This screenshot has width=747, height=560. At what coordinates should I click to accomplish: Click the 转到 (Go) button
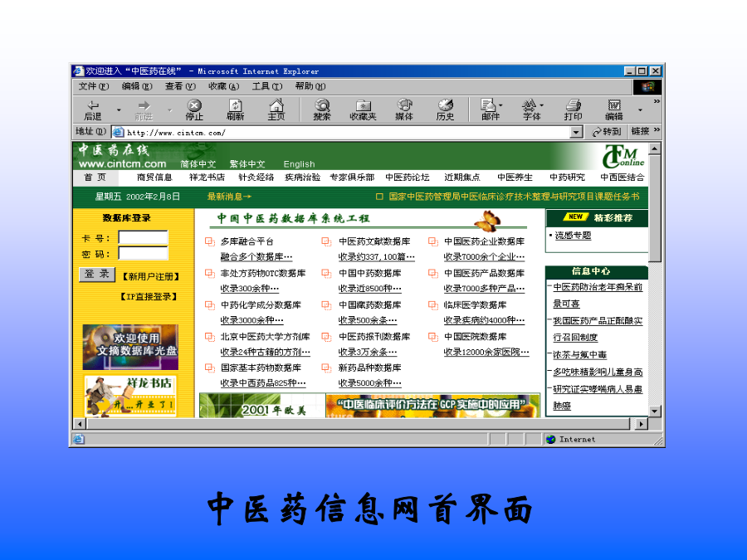coord(607,132)
